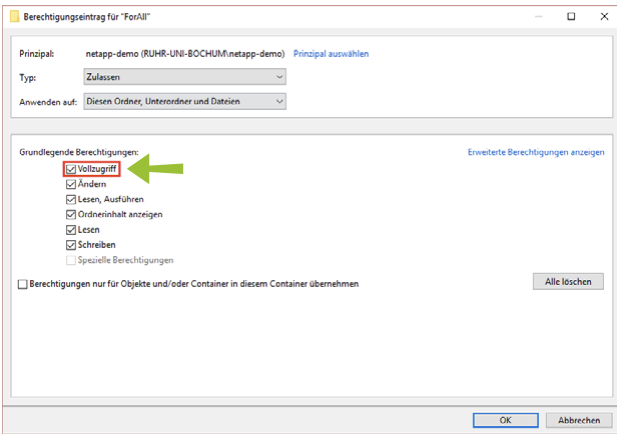Click the greyed Spezielle Berechtigungen checkbox
The height and width of the screenshot is (439, 625).
[71, 260]
